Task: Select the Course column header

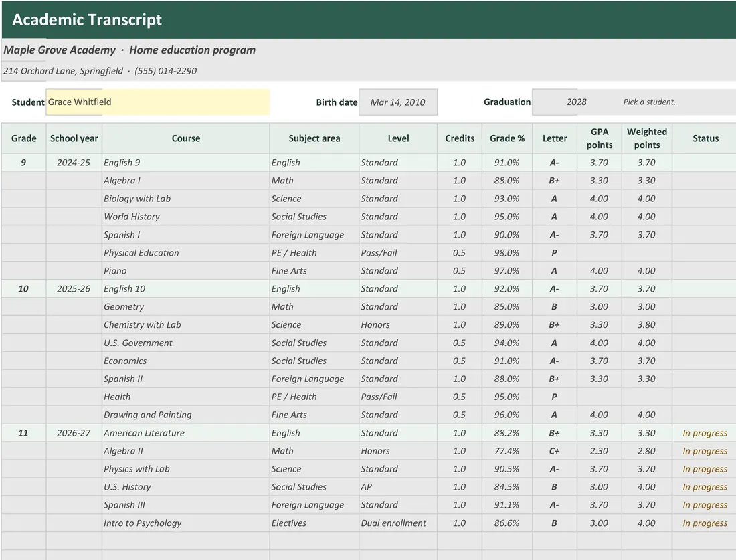Action: [x=186, y=138]
